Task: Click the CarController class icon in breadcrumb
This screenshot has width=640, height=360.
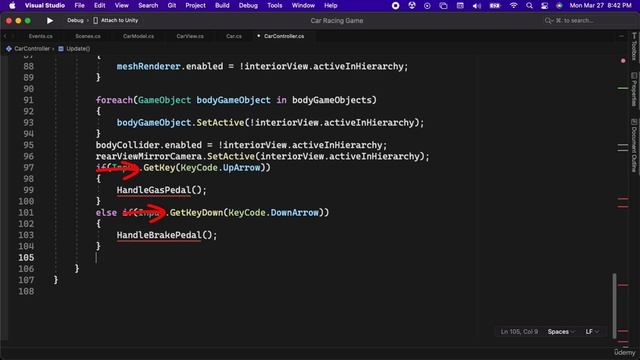Action: coord(9,49)
